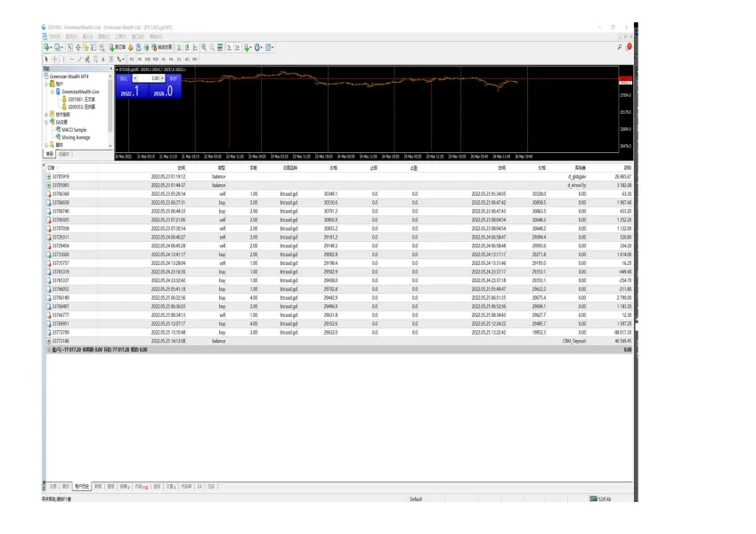This screenshot has width=756, height=534.
Task: Select Moving Average expert advisor
Action: pyautogui.click(x=76, y=137)
